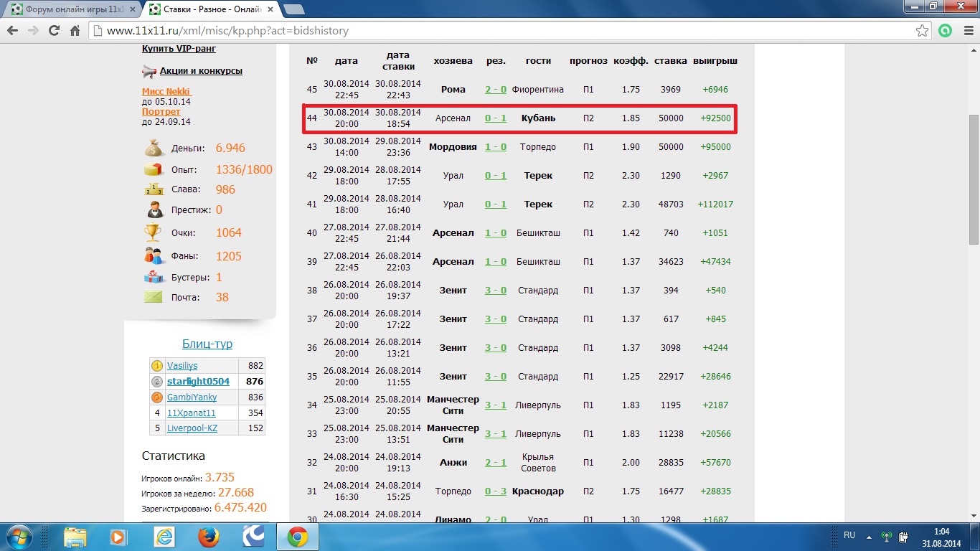Open a new browser tab

tap(293, 9)
